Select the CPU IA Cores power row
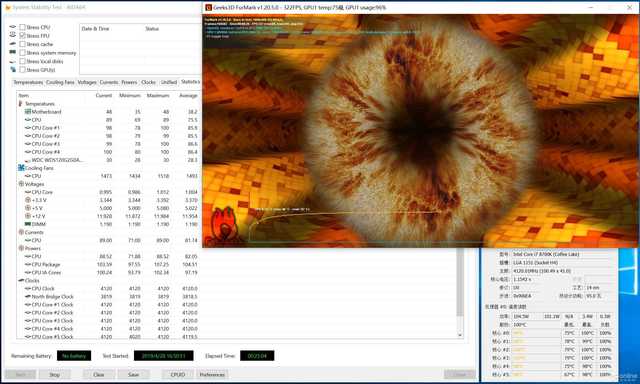This screenshot has height=384, width=640. (x=108, y=272)
